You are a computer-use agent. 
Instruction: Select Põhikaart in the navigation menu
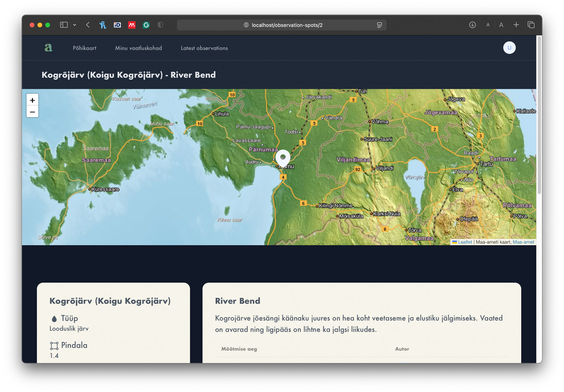(85, 48)
